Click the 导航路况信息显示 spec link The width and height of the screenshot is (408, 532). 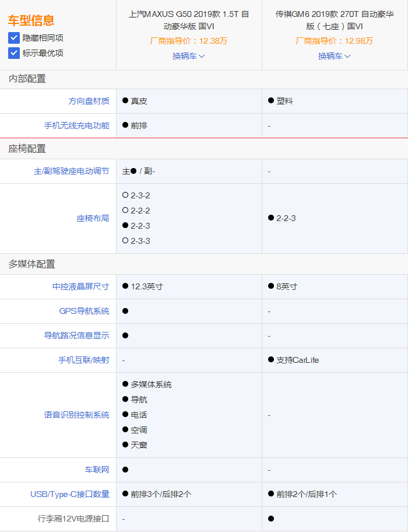pyautogui.click(x=76, y=335)
